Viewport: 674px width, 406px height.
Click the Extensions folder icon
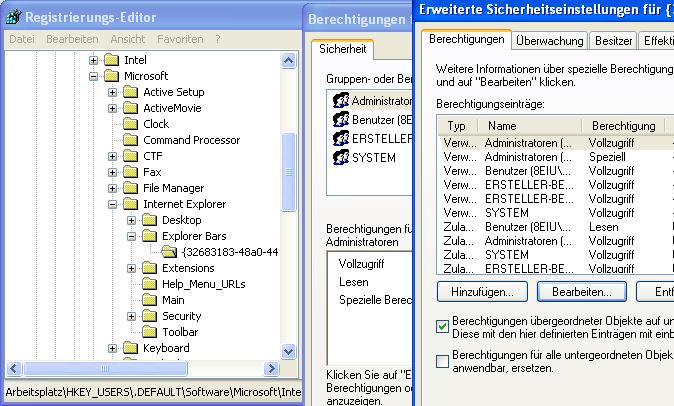click(150, 268)
